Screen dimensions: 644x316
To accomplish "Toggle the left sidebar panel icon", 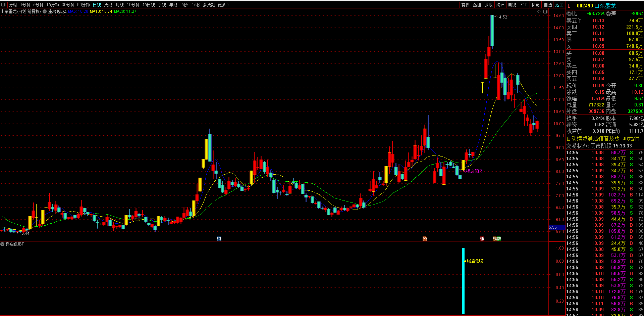I will point(4,5).
